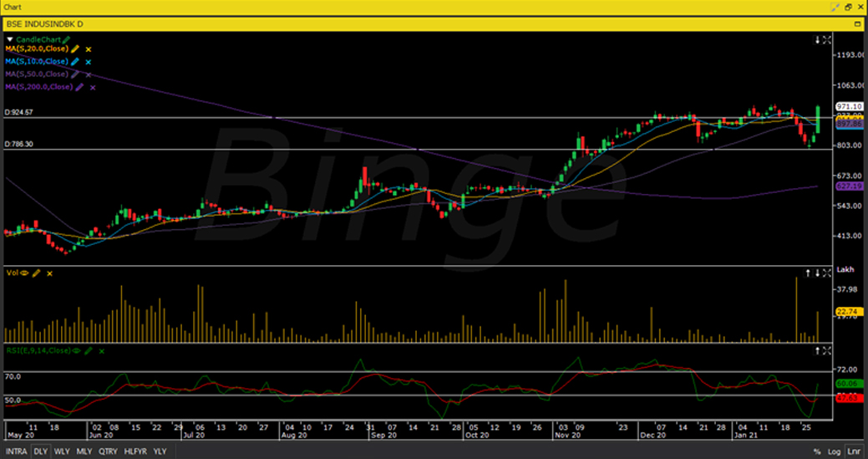The height and width of the screenshot is (459, 868).
Task: Click the RSI(E,9,14,Close) pane label
Action: point(38,350)
